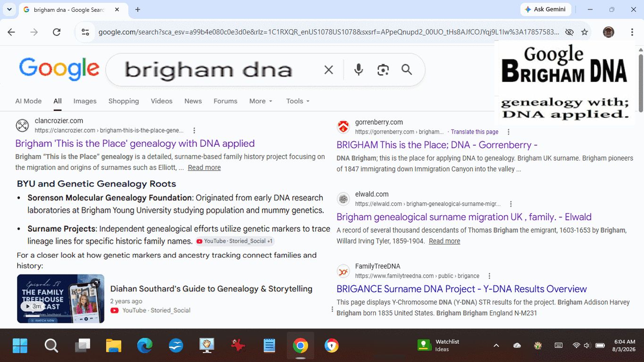Open Search by image camera icon
The width and height of the screenshot is (644, 362).
click(383, 70)
